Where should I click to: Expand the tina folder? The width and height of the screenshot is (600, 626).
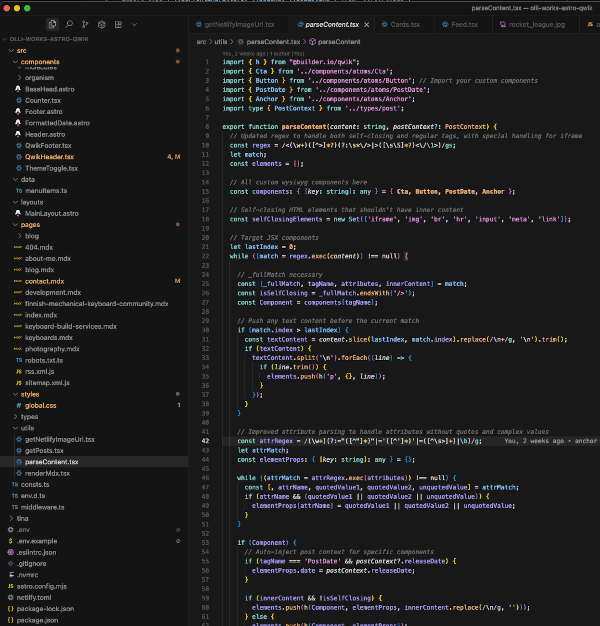[x=22, y=519]
